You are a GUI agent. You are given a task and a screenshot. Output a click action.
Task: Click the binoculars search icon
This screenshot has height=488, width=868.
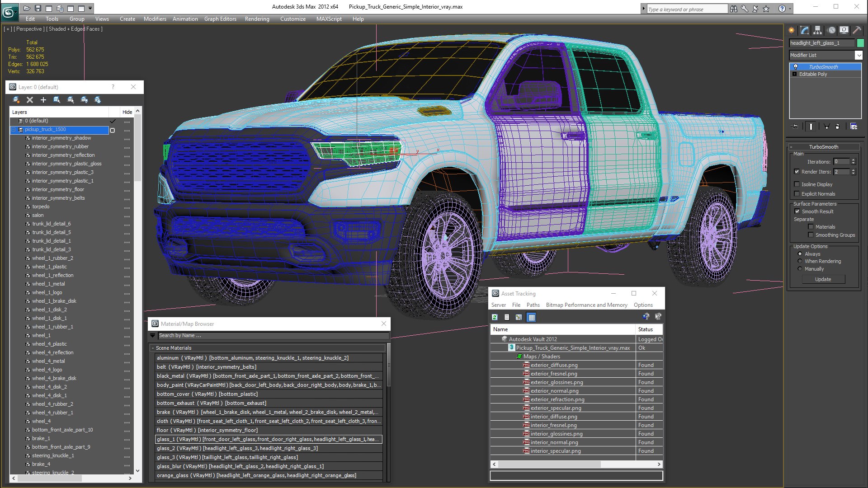point(734,9)
